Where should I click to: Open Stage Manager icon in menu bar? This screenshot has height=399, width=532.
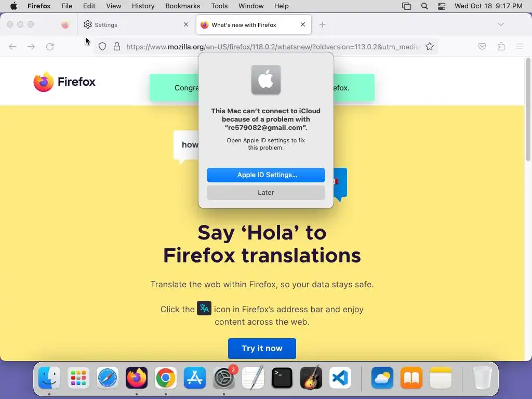(x=406, y=6)
